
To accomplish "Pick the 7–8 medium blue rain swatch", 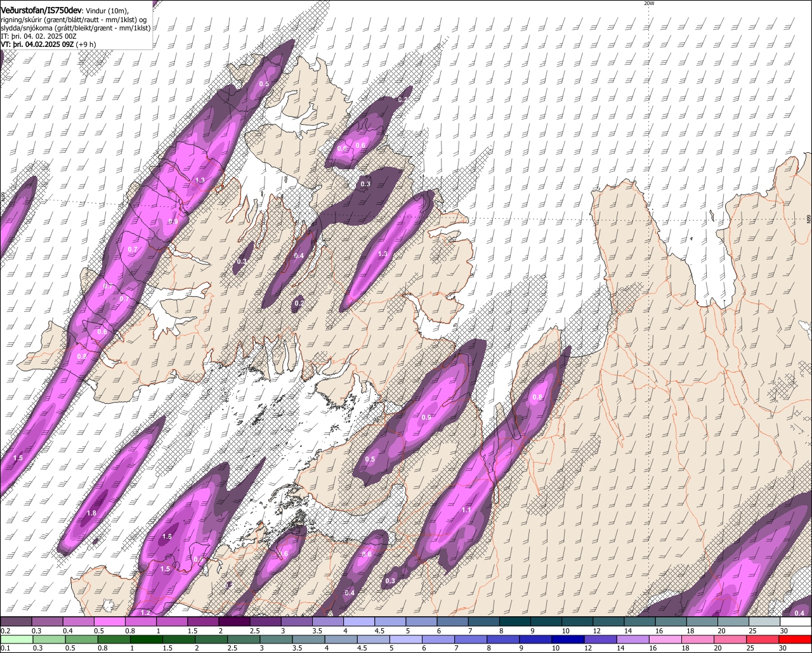I will [472, 640].
